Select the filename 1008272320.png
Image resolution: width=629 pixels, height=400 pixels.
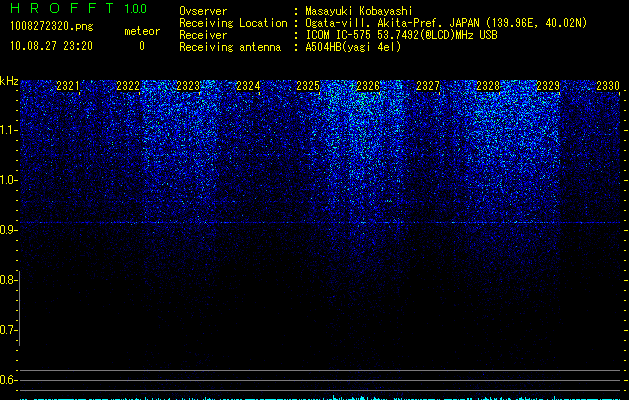[x=52, y=26]
